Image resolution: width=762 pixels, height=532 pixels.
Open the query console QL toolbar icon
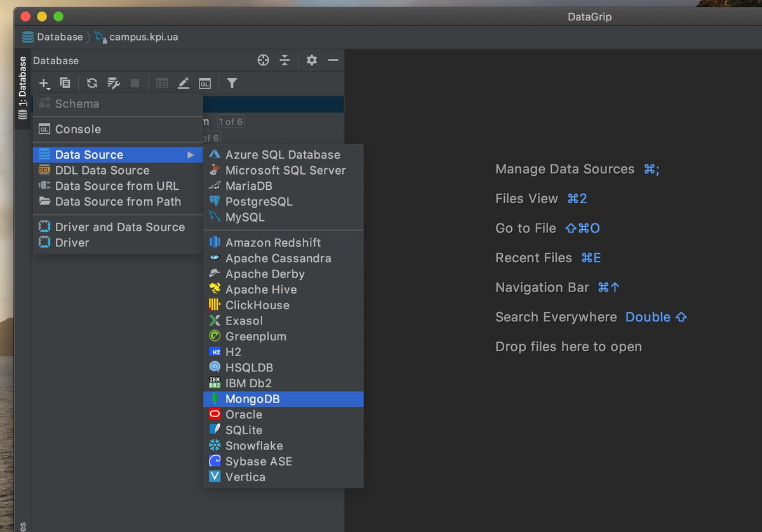[204, 83]
